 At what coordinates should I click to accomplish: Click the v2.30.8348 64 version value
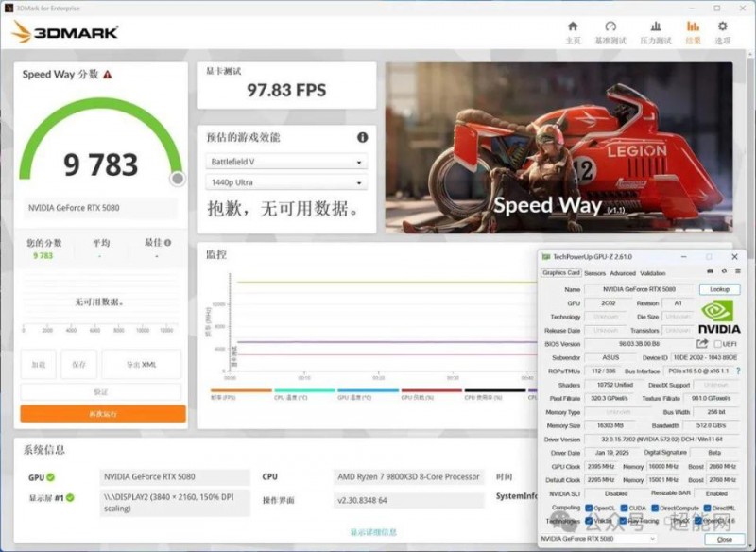click(408, 500)
